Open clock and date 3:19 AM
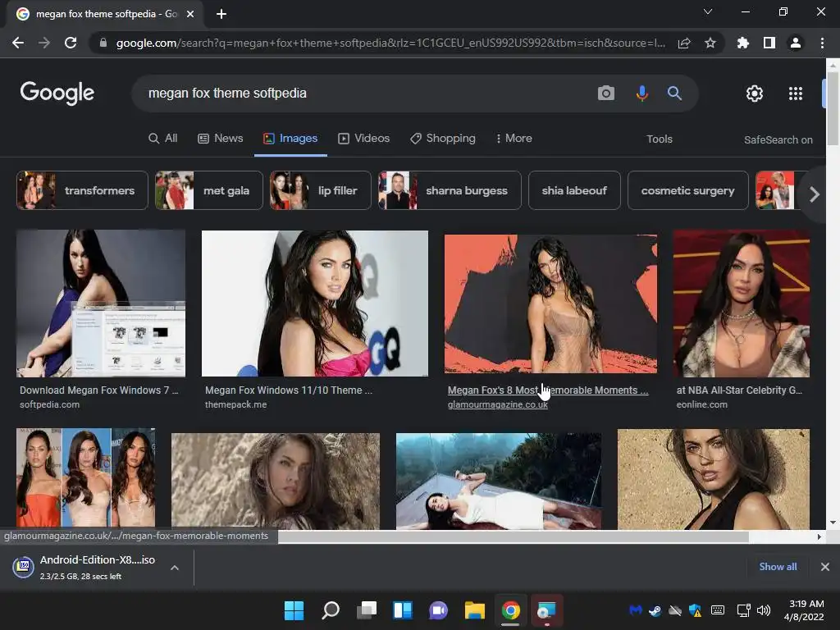 pos(804,610)
